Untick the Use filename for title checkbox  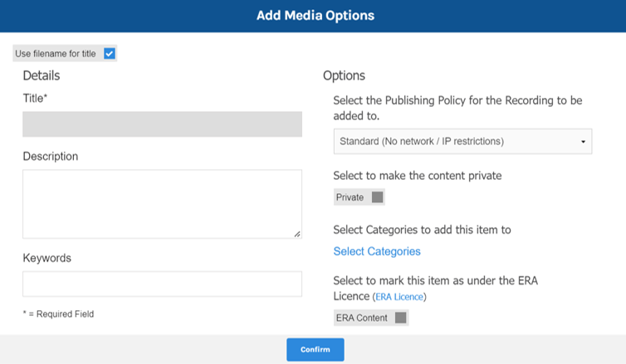(110, 54)
